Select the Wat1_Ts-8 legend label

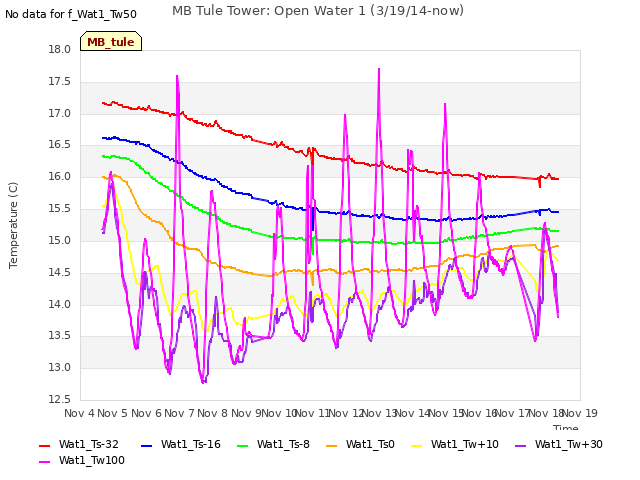tap(283, 444)
